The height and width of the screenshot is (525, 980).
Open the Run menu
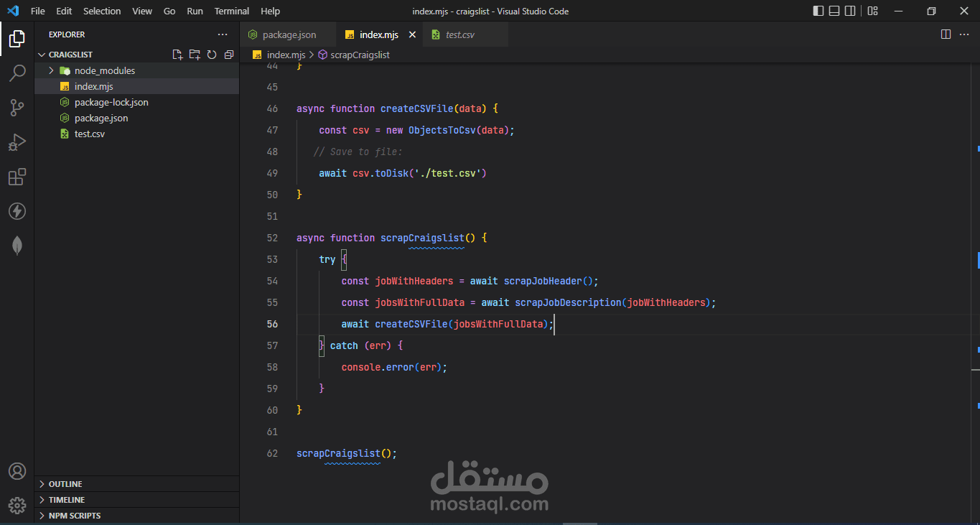(x=195, y=11)
